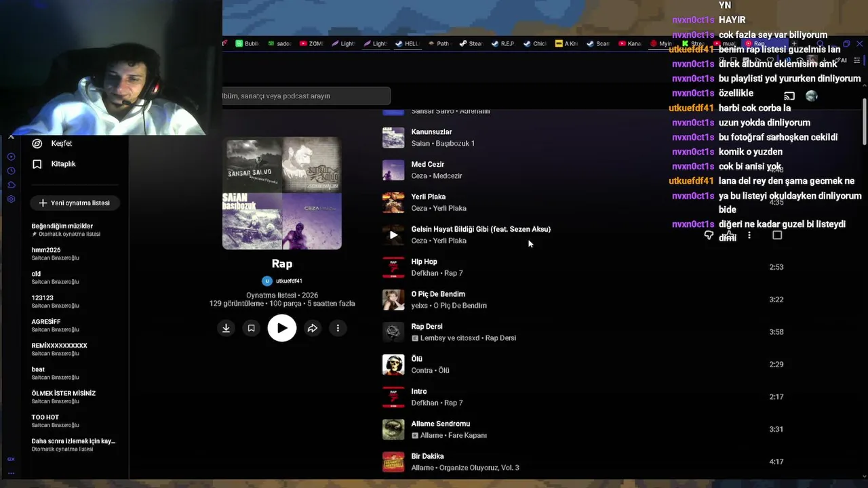Switch to the Kana browser tab
This screenshot has width=868, height=488.
click(x=630, y=43)
